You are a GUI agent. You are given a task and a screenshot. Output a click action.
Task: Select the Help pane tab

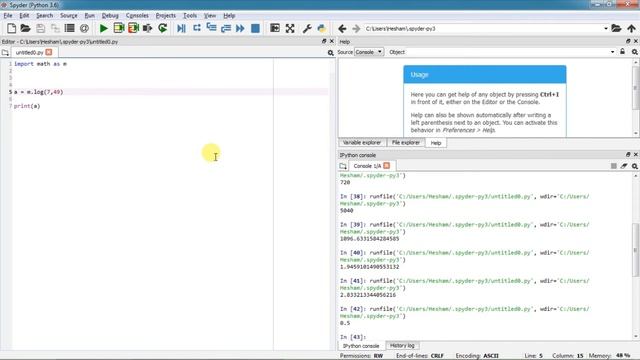click(436, 143)
